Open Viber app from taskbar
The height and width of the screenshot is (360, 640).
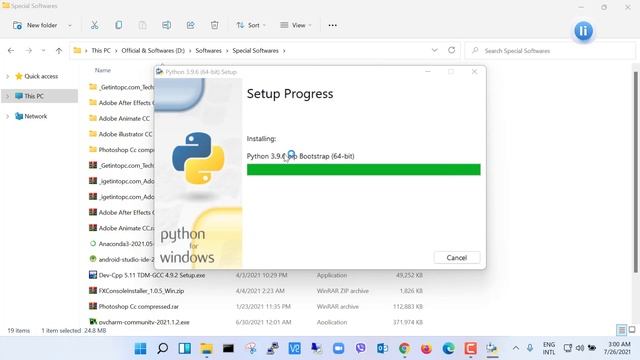[360, 348]
